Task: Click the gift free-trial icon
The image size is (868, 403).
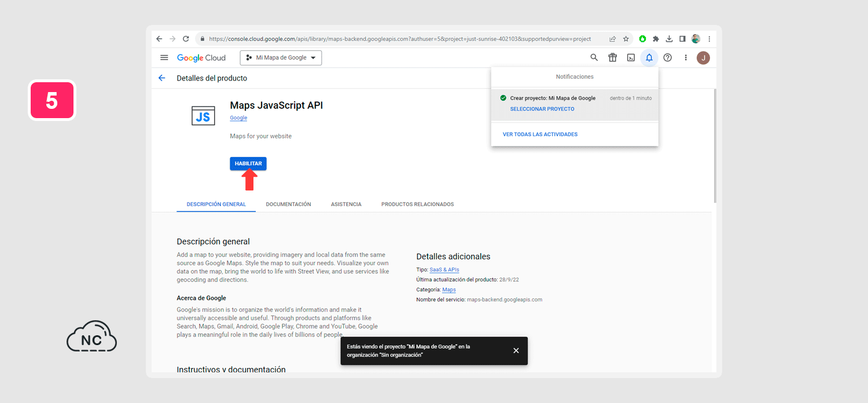Action: click(612, 57)
